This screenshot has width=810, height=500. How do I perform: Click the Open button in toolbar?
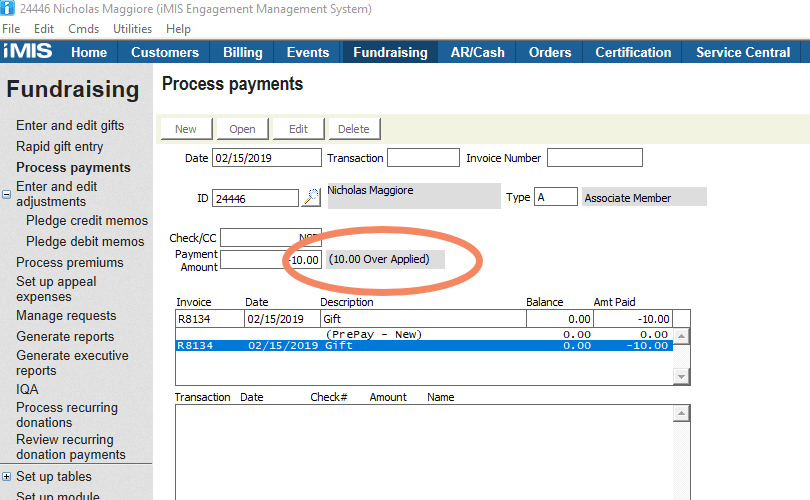(242, 129)
